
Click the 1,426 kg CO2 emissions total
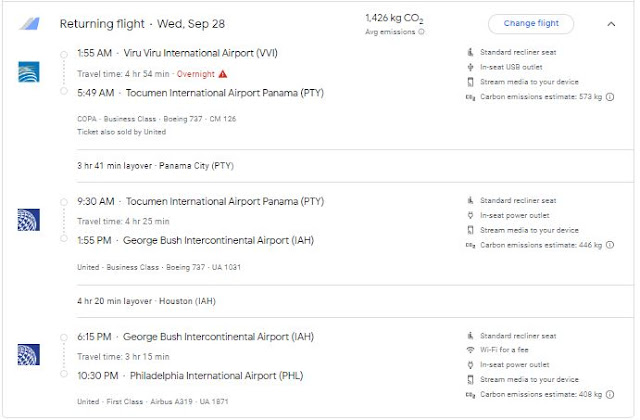tap(395, 18)
